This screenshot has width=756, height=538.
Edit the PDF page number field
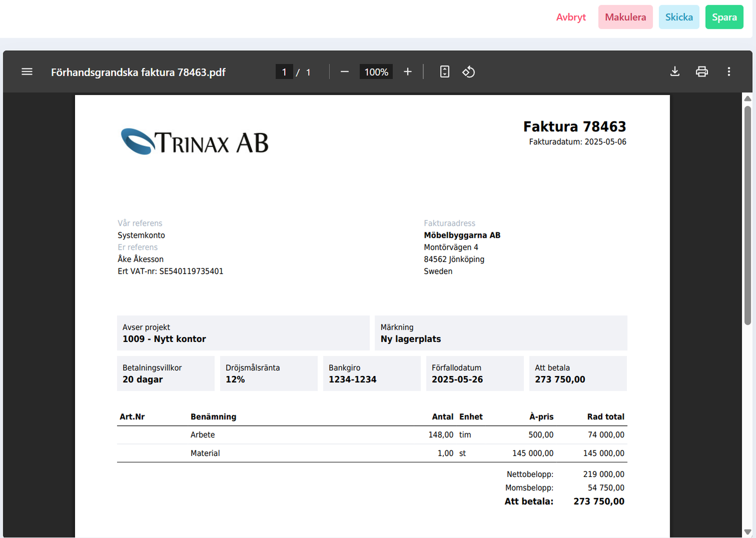tap(284, 72)
